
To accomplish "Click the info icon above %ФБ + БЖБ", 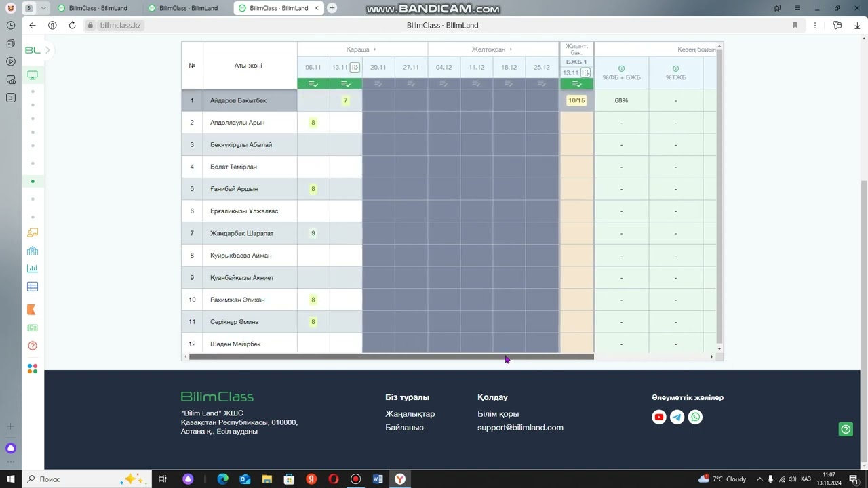I will [x=621, y=69].
